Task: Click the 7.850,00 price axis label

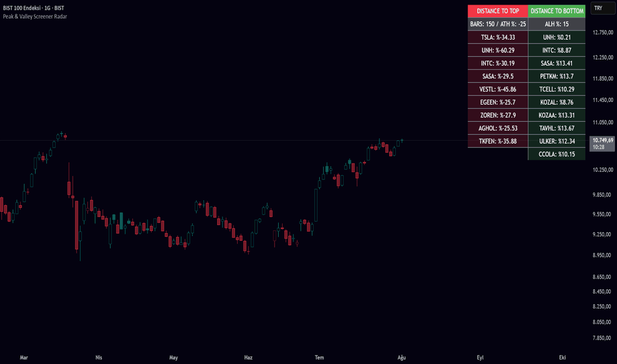Action: pyautogui.click(x=603, y=338)
